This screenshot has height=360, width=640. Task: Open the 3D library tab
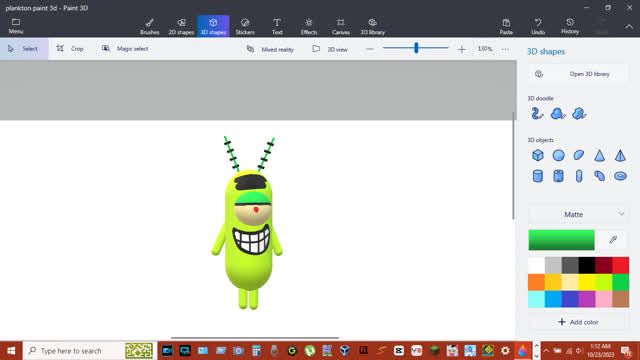coord(372,26)
